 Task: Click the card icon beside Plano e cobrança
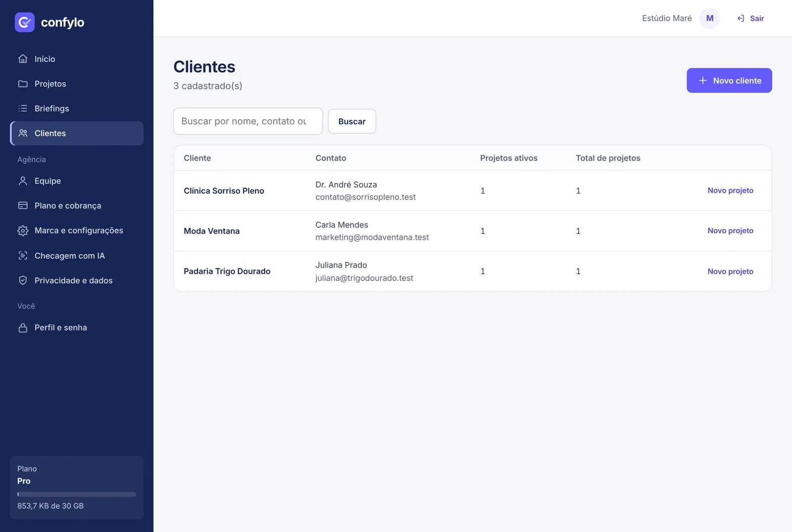[x=23, y=205]
